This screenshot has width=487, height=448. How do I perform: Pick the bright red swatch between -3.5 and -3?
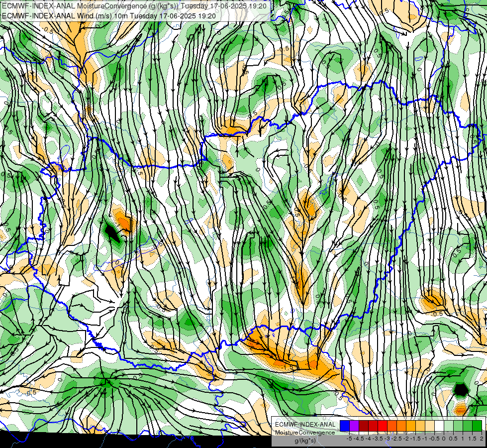383,426
